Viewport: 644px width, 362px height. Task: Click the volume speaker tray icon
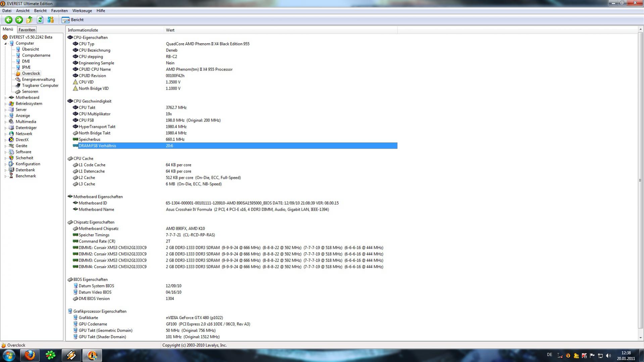[x=608, y=356]
